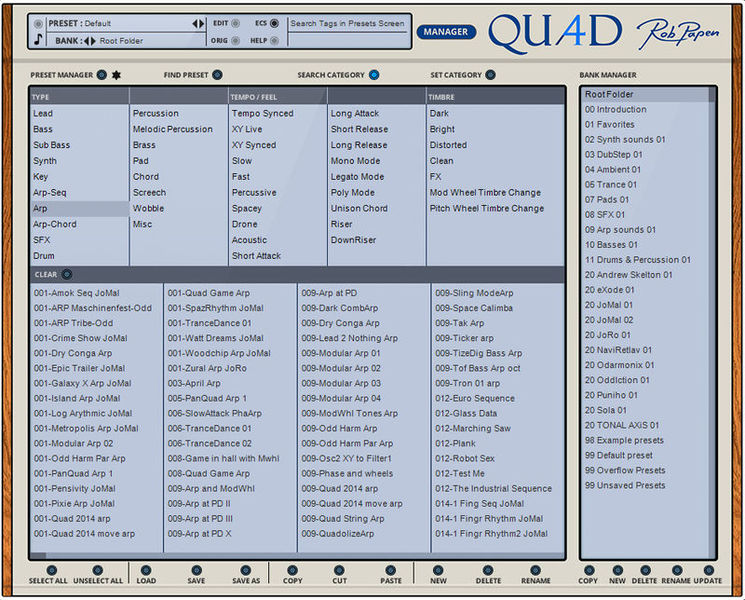Enable the SET CATEGORY toggle
This screenshot has width=745, height=600.
pos(490,75)
